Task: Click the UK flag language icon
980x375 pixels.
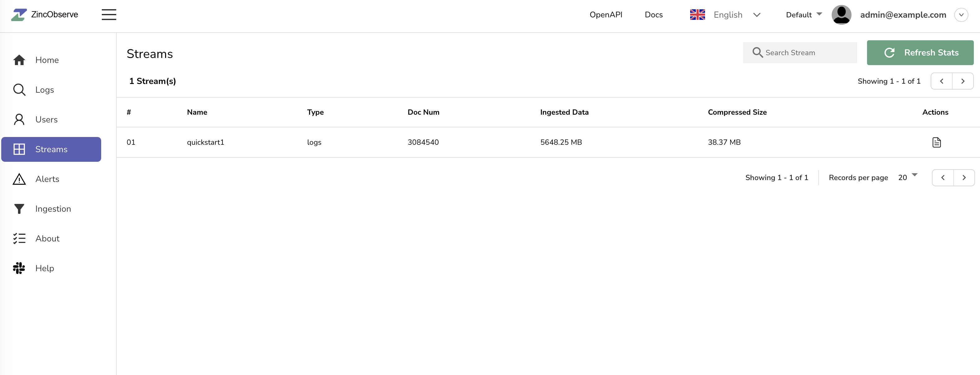Action: (697, 15)
